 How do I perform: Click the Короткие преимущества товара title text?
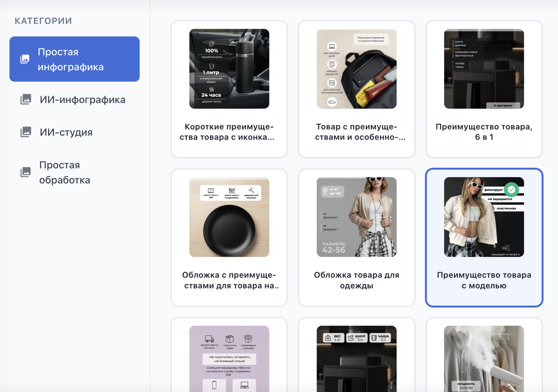pos(229,132)
